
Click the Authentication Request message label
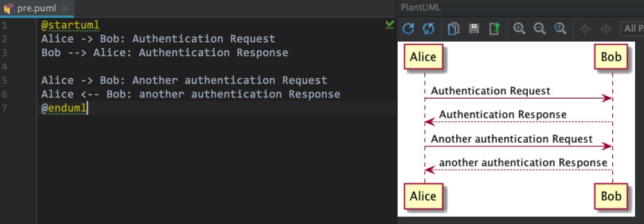pos(490,91)
